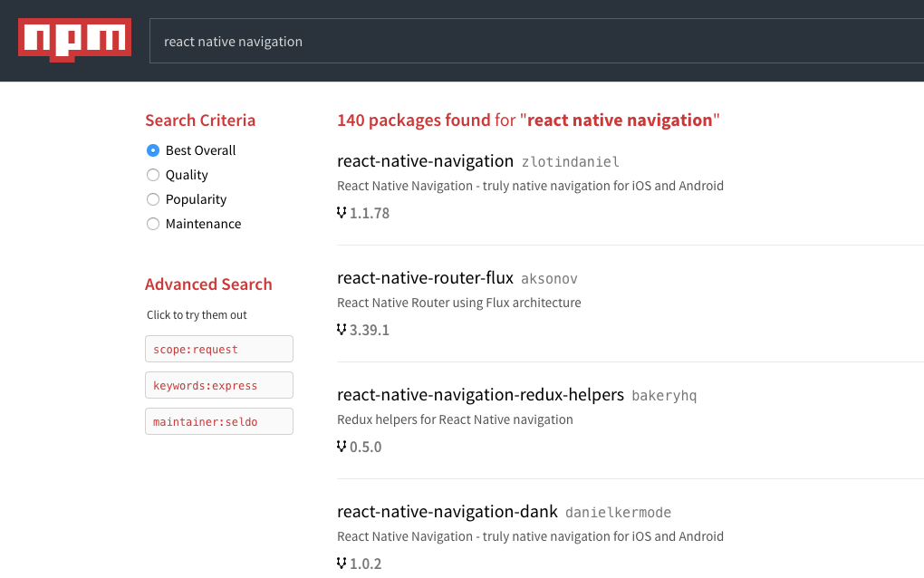
Task: Select the Maintenance radio button
Action: click(x=153, y=224)
